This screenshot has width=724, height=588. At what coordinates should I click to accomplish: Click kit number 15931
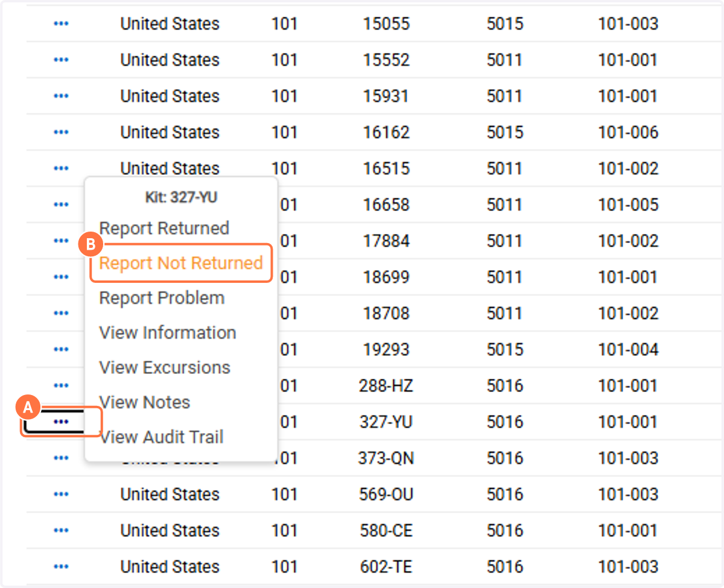click(x=386, y=96)
